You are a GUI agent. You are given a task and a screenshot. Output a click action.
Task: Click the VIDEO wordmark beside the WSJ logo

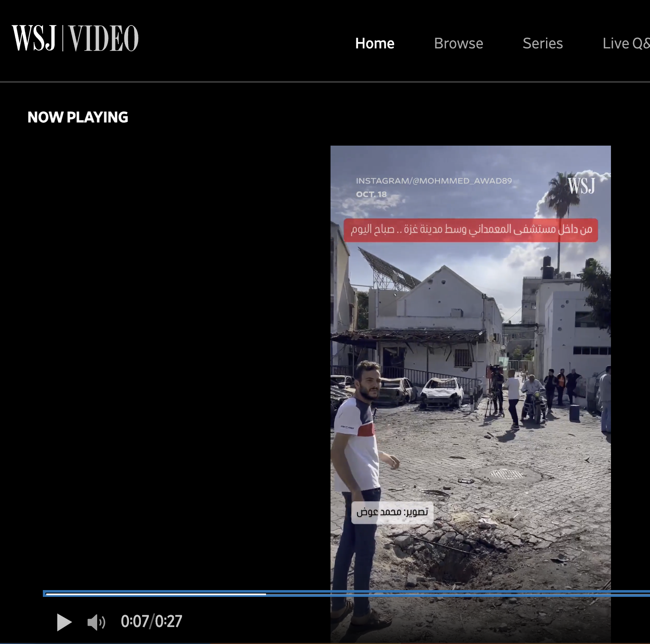coord(104,38)
